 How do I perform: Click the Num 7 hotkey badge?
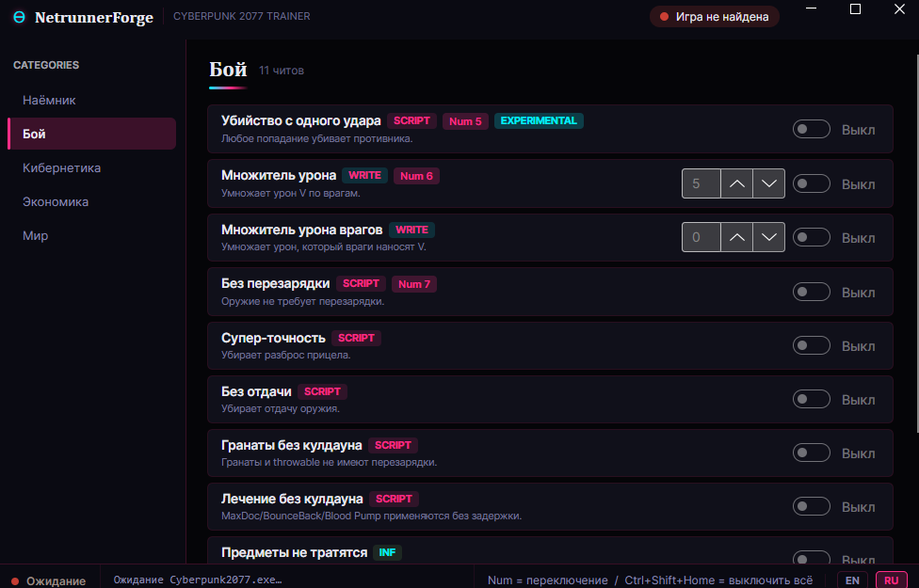pos(414,284)
